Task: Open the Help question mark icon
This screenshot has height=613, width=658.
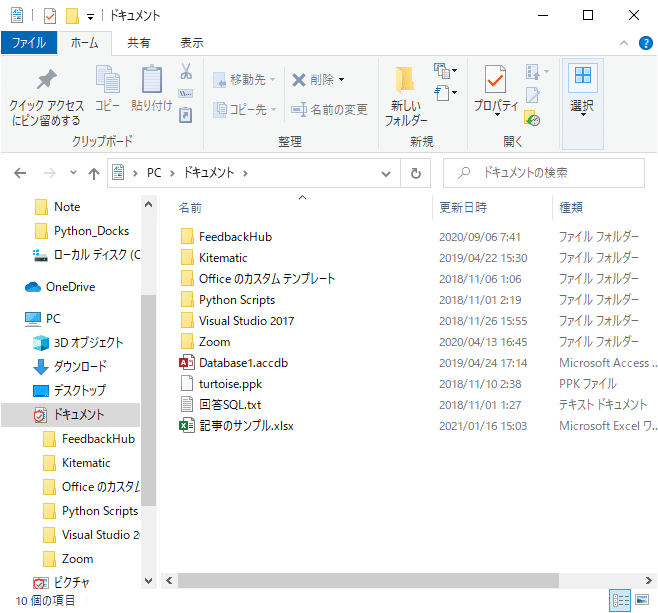Action: 645,43
